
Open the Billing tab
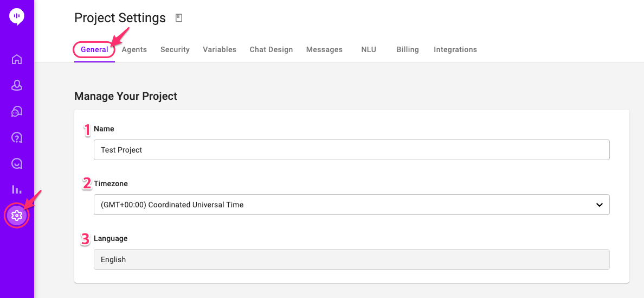click(x=408, y=49)
